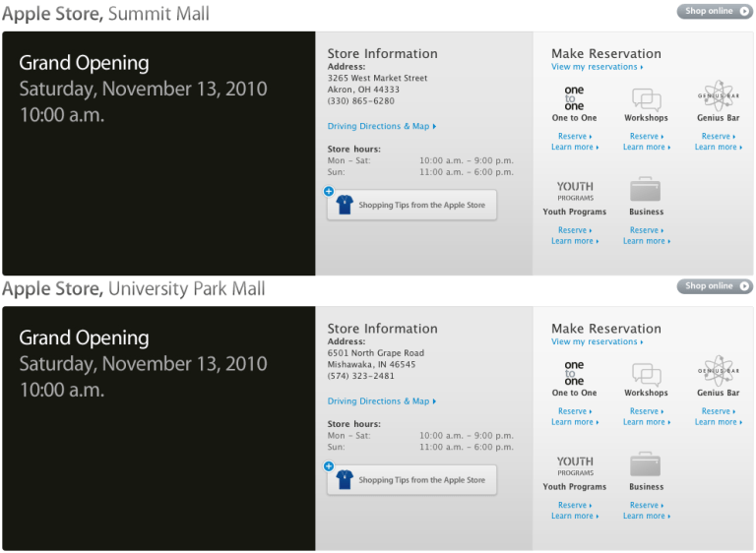Reserve Genius Bar at Summit Mall
The height and width of the screenshot is (553, 756).
719,136
